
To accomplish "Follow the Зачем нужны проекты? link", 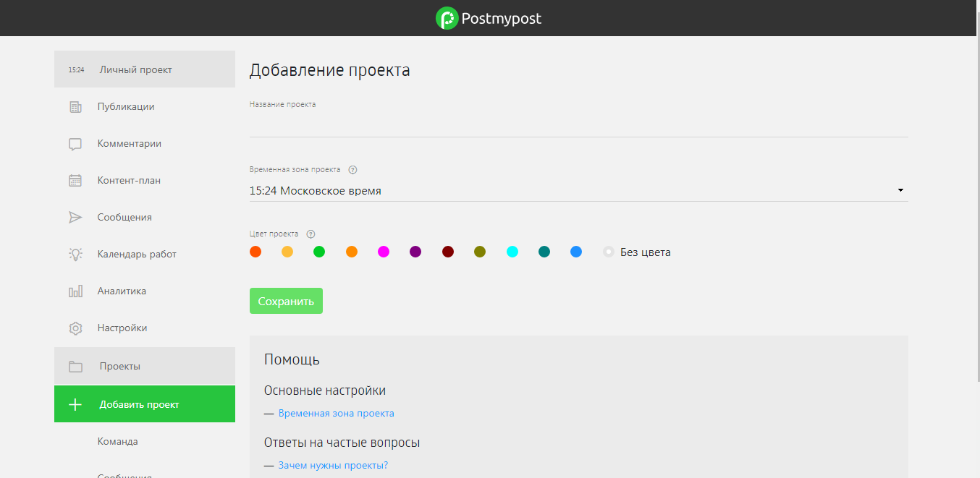I will [332, 466].
